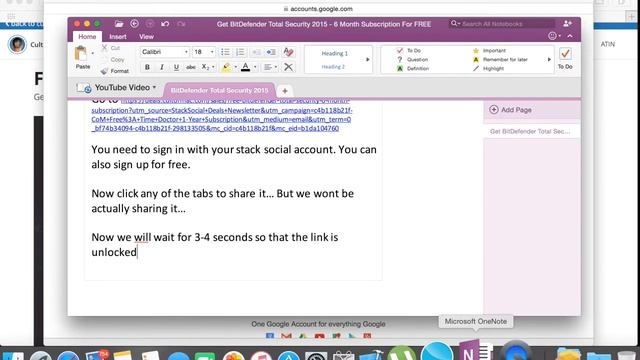Click the smiley feedback icon
640x360 pixels.
tap(552, 36)
